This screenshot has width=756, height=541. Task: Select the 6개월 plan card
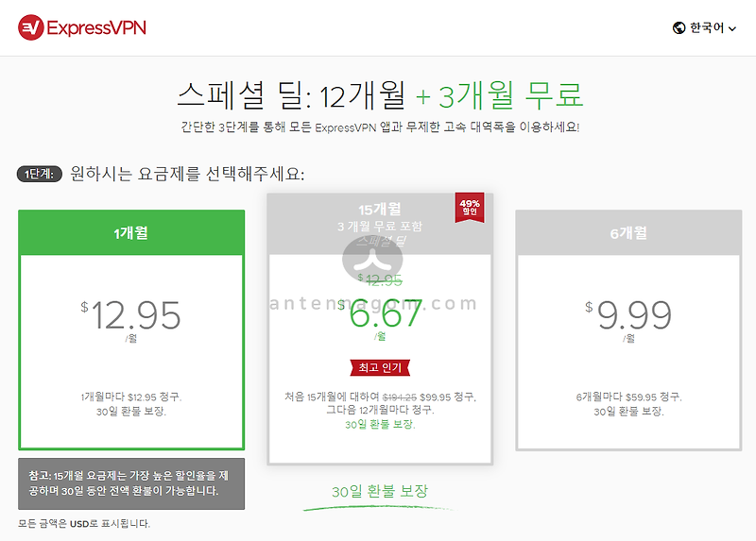click(x=628, y=330)
